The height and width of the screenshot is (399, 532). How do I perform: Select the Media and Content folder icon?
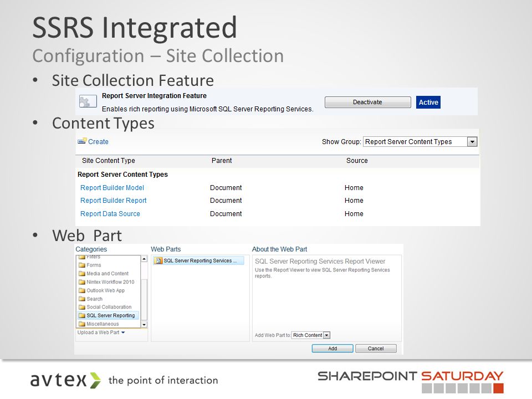pos(82,273)
